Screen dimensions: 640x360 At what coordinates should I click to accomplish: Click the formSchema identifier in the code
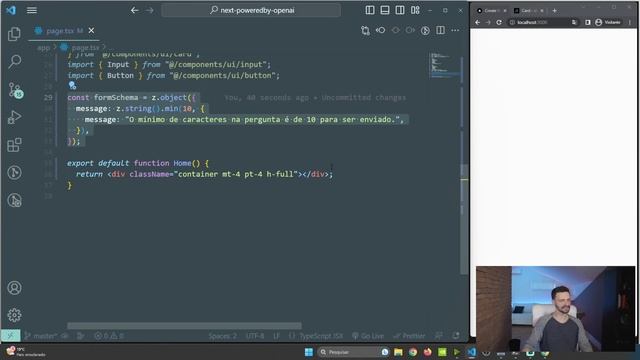pos(116,98)
